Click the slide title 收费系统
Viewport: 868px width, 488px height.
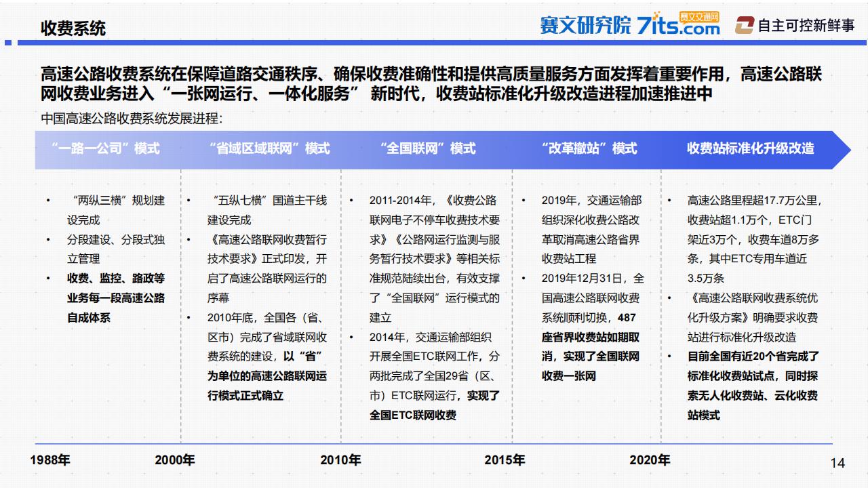pos(73,28)
